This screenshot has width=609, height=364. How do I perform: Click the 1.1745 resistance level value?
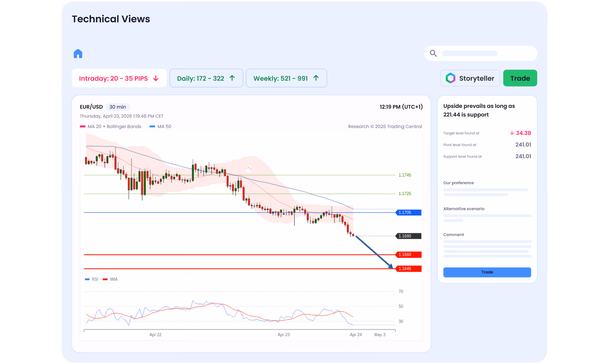(405, 175)
